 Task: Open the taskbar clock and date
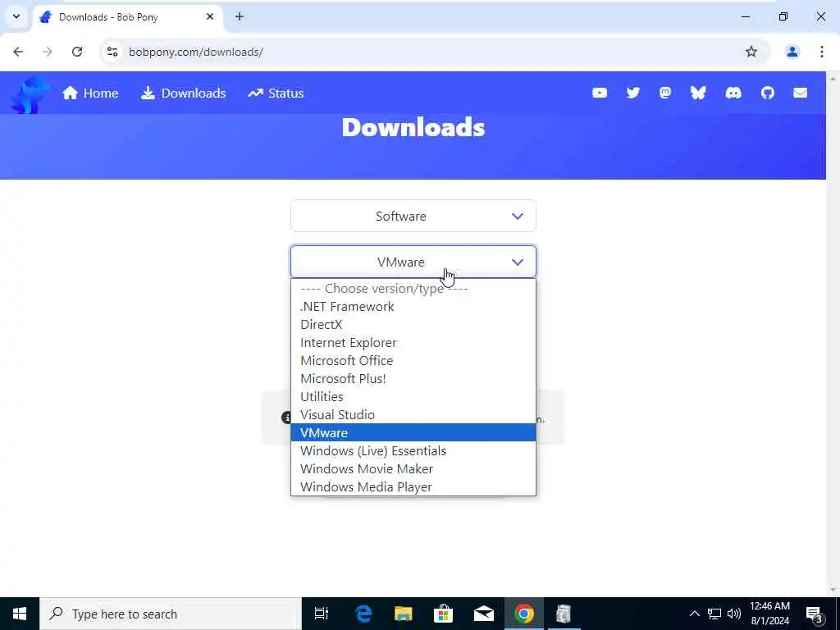pyautogui.click(x=769, y=614)
